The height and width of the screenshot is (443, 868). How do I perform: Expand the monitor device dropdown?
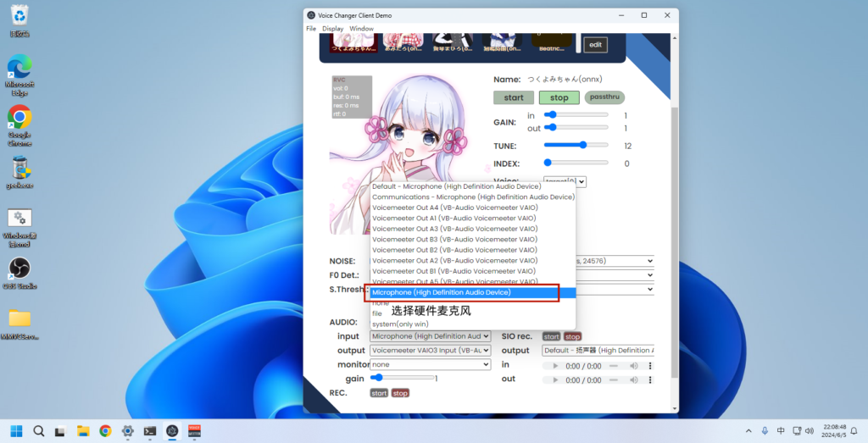(x=430, y=364)
